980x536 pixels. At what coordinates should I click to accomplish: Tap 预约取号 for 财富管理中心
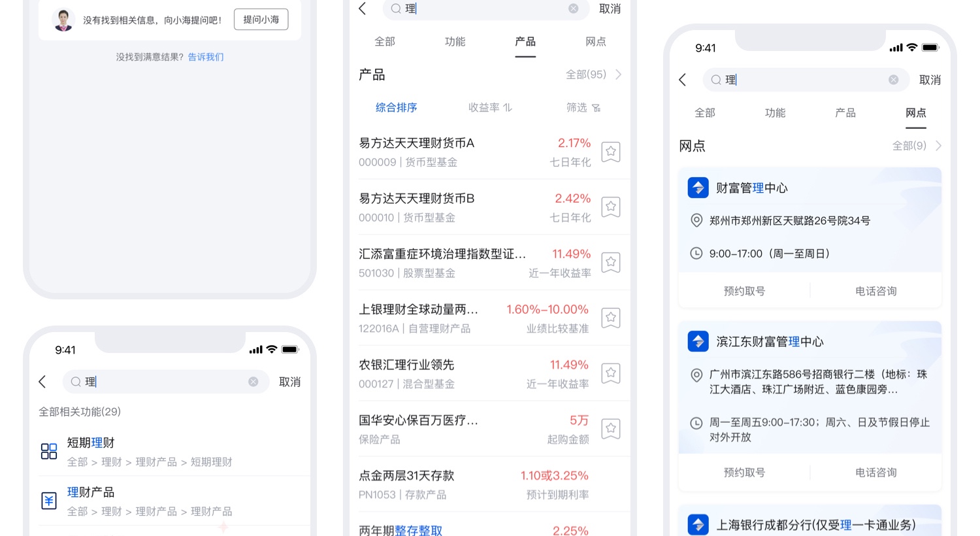click(744, 291)
